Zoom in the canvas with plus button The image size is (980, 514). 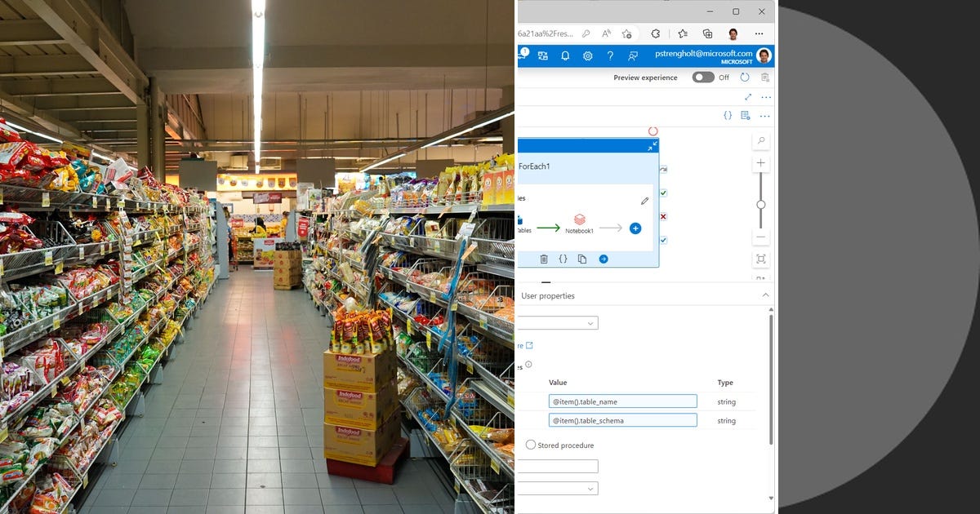761,163
